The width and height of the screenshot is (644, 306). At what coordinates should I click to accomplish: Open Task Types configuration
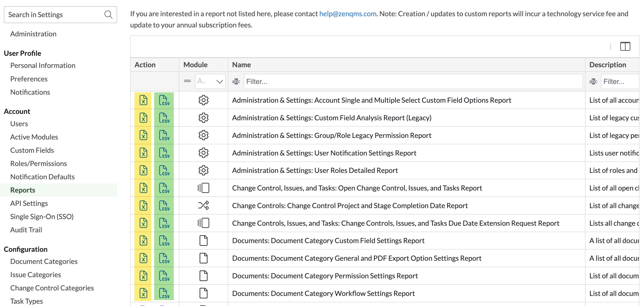[27, 301]
